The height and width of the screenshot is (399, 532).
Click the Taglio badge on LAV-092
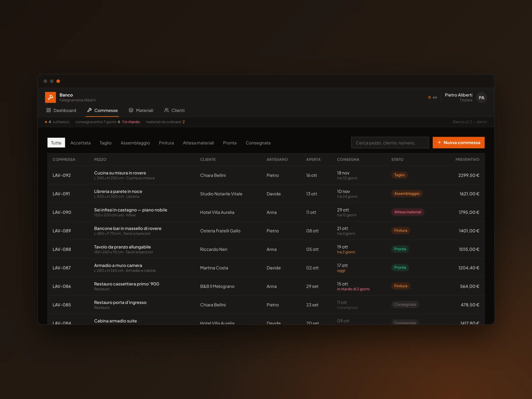(399, 175)
